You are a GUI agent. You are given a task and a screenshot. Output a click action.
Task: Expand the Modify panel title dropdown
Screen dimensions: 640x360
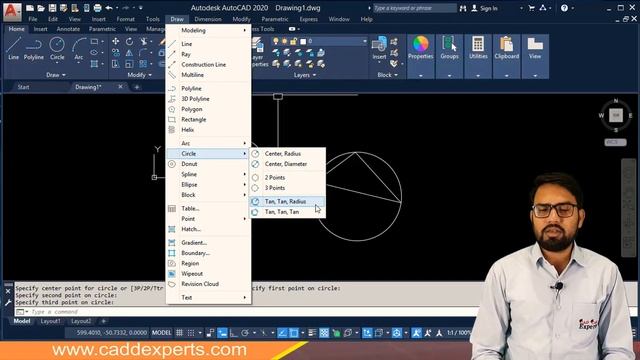pos(140,75)
